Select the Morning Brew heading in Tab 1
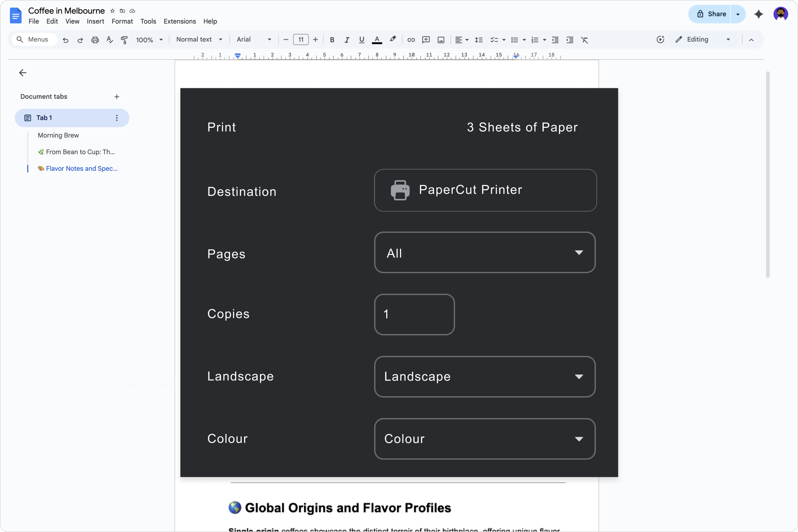Screen dimensions: 798x532 point(58,135)
